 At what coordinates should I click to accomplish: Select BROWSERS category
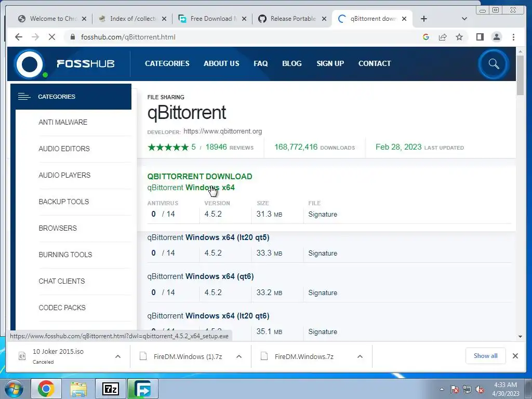(58, 228)
